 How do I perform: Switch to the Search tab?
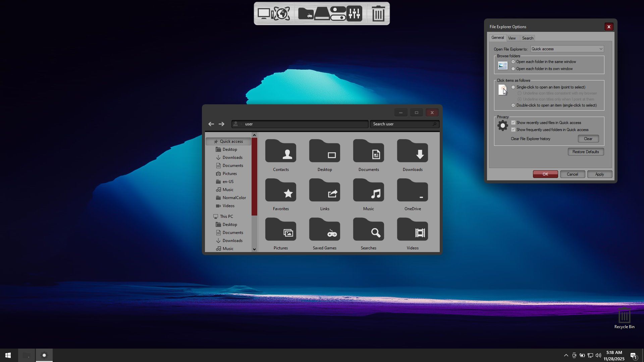[528, 38]
